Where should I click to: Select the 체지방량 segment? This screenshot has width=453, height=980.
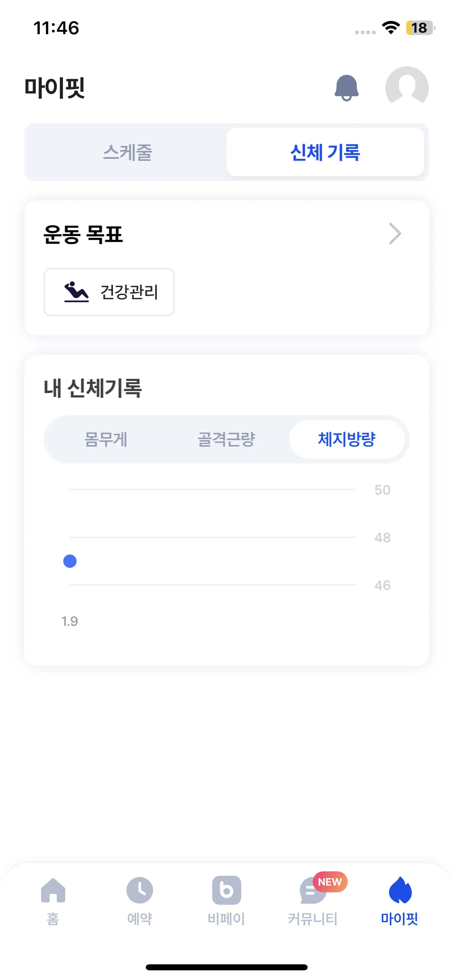(x=347, y=439)
